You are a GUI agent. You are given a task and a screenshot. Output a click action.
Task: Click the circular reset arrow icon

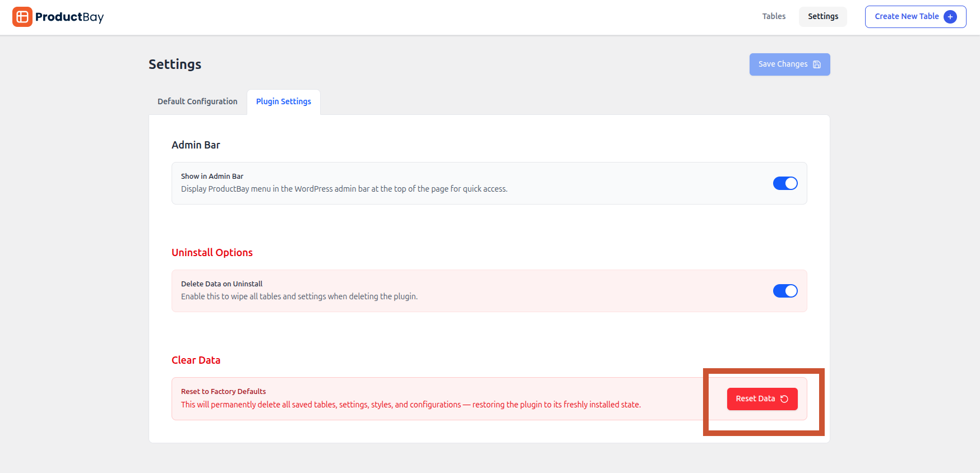click(x=784, y=399)
